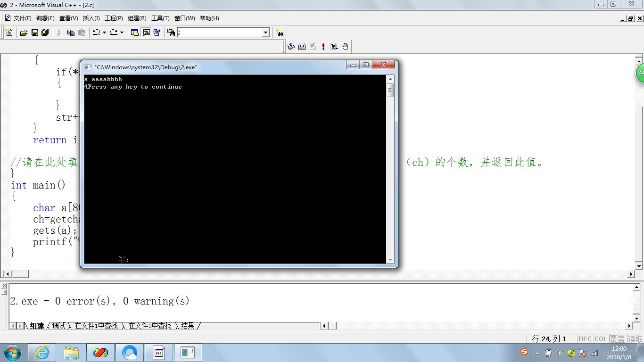644x362 pixels.
Task: Click the Redo arrow icon
Action: pos(114,33)
